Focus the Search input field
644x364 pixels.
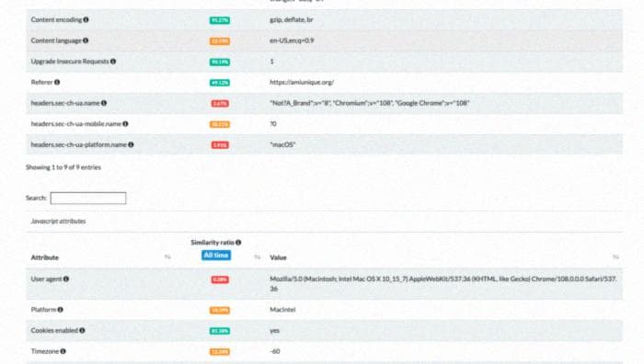coord(88,199)
